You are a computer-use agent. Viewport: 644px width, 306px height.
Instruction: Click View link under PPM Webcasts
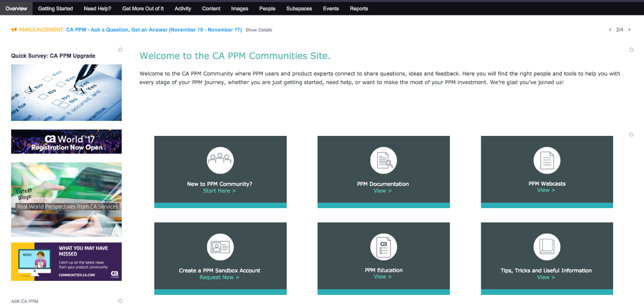(546, 190)
